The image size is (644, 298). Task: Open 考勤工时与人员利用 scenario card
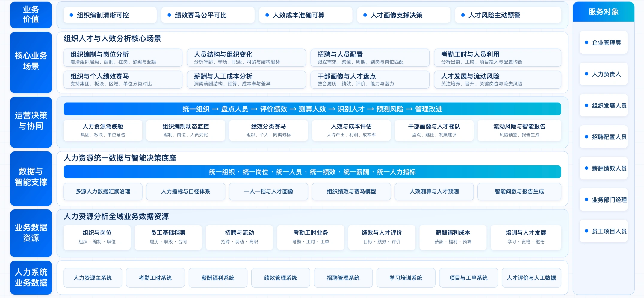click(x=498, y=58)
